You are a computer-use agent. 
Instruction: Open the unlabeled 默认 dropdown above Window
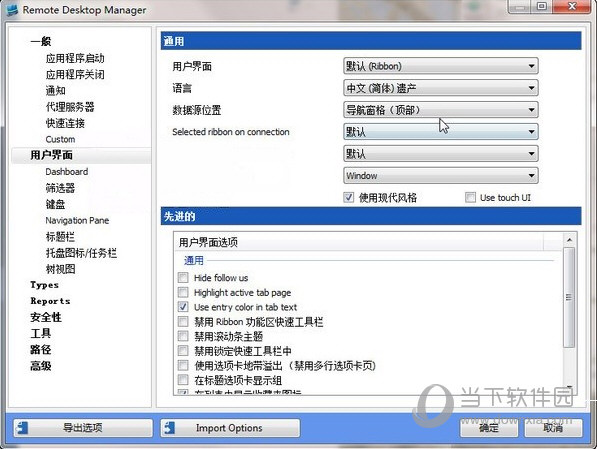click(x=441, y=154)
